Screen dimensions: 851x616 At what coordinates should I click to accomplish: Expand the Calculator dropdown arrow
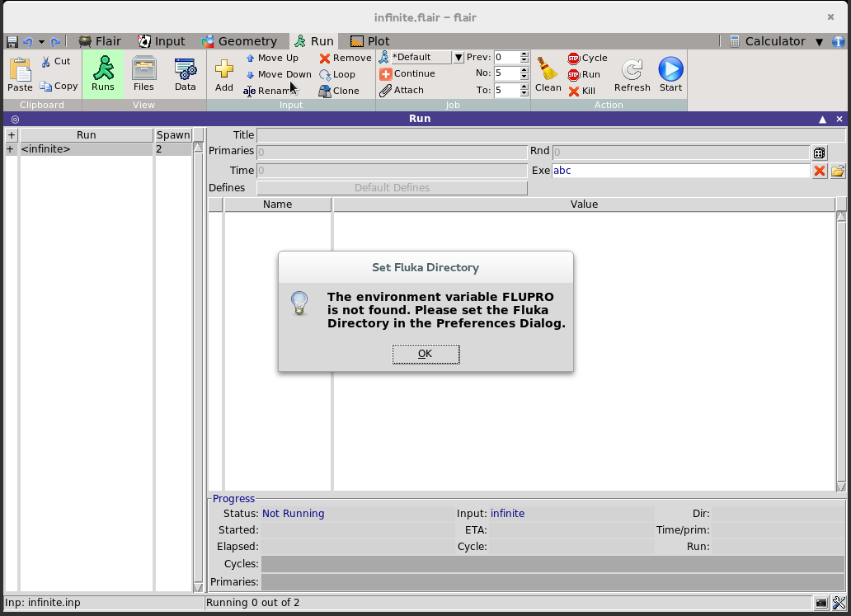coord(820,42)
